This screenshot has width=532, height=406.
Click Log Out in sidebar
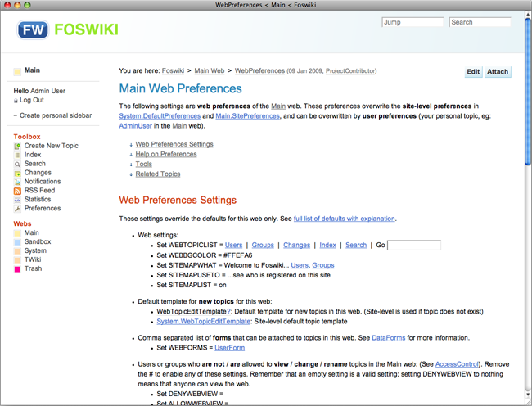(x=32, y=100)
